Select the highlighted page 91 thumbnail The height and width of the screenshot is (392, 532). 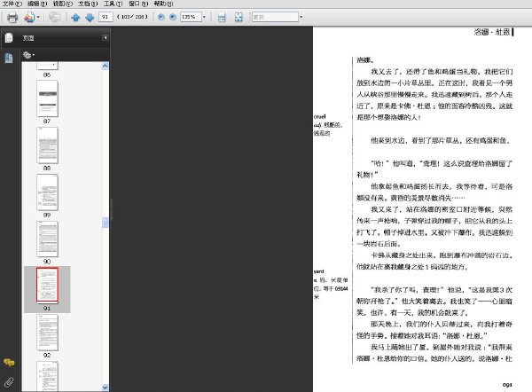pyautogui.click(x=47, y=286)
